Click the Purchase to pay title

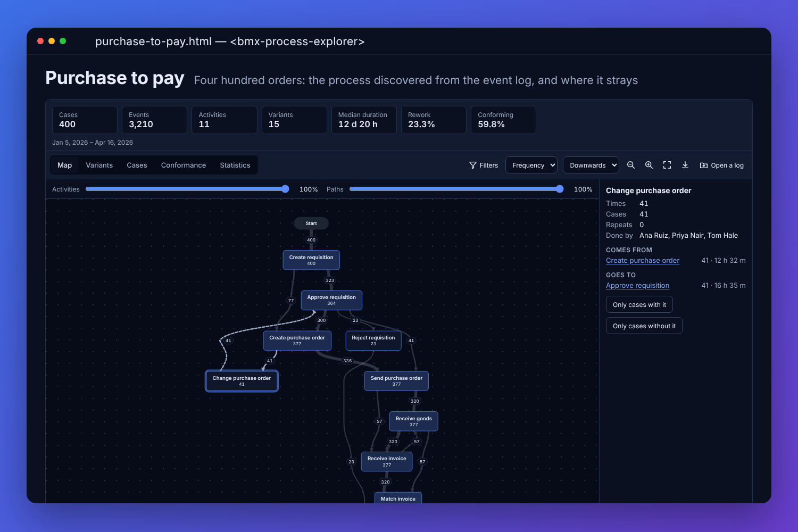[x=115, y=78]
